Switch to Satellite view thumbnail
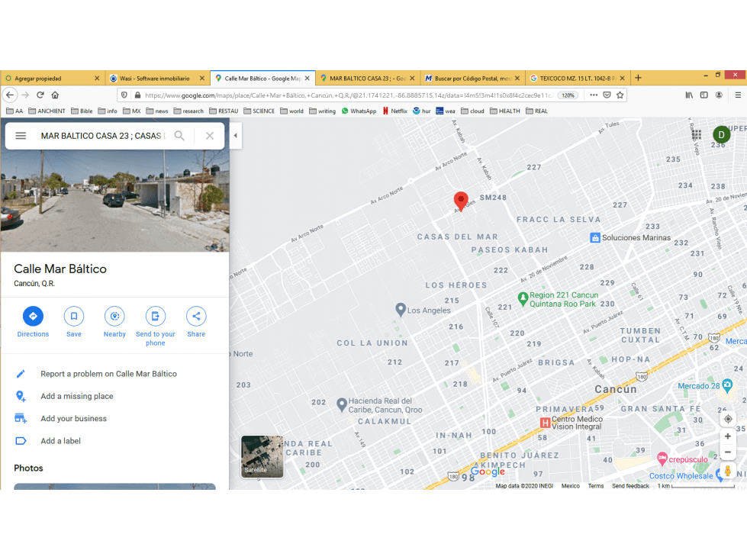This screenshot has width=747, height=560. (262, 456)
